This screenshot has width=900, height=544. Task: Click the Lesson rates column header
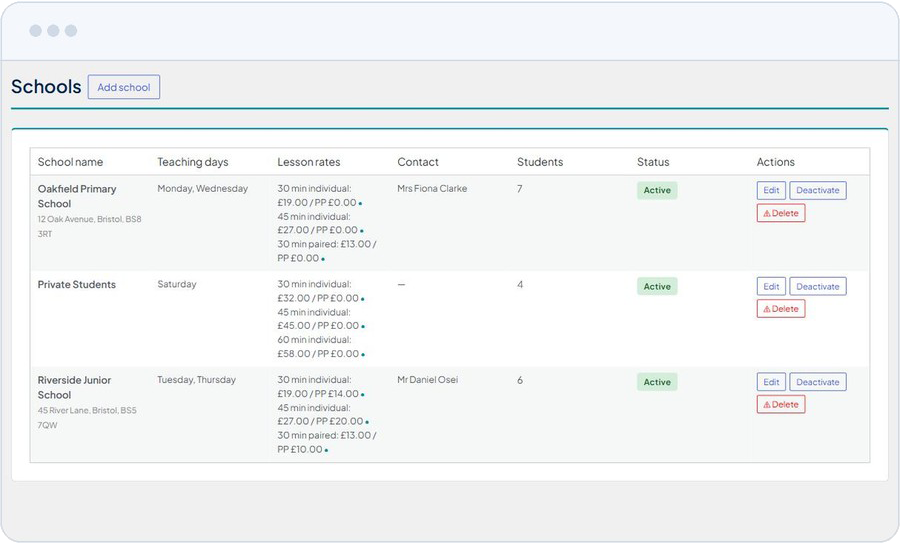(x=309, y=162)
